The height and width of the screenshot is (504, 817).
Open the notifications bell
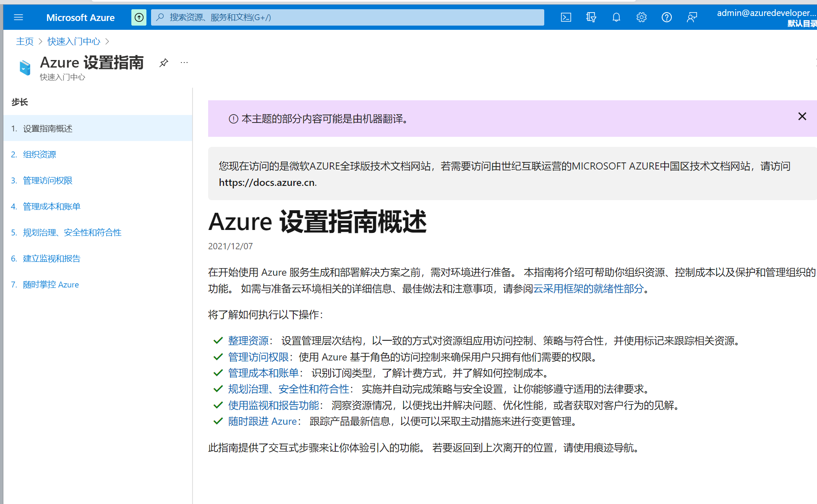click(x=616, y=17)
